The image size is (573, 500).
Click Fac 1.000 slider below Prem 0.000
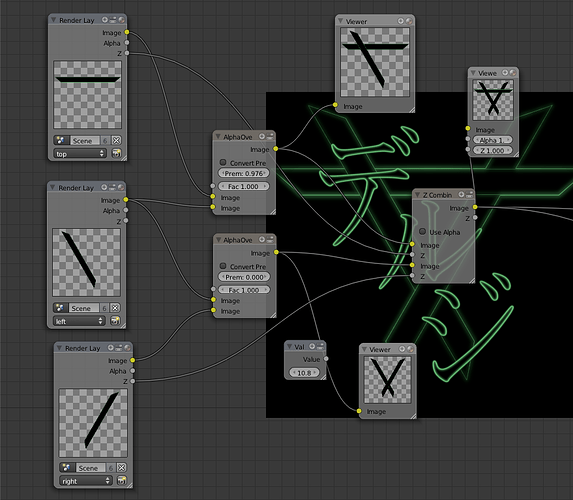click(x=244, y=289)
